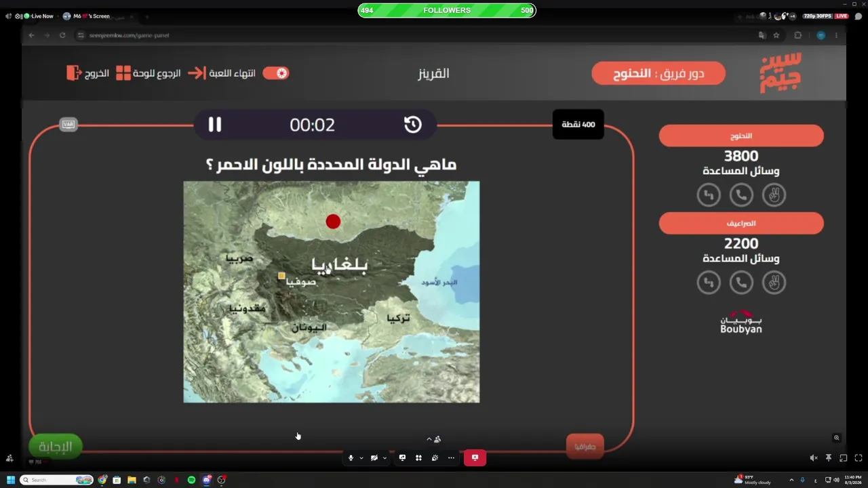Use النحنوح team's callback lifeline
This screenshot has height=488, width=868.
709,195
